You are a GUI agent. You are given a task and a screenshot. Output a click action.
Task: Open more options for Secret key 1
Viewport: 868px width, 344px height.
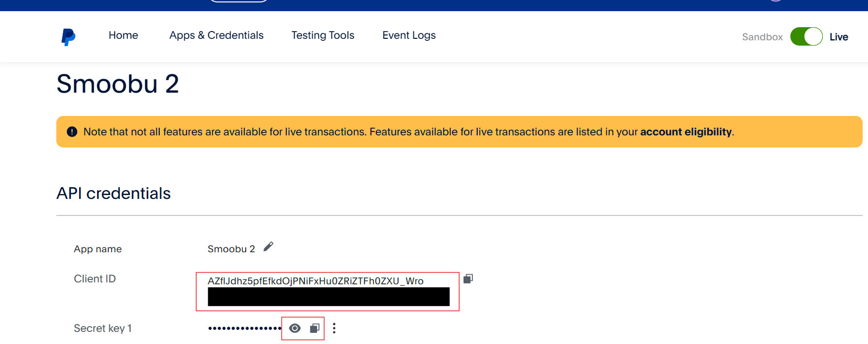[334, 328]
